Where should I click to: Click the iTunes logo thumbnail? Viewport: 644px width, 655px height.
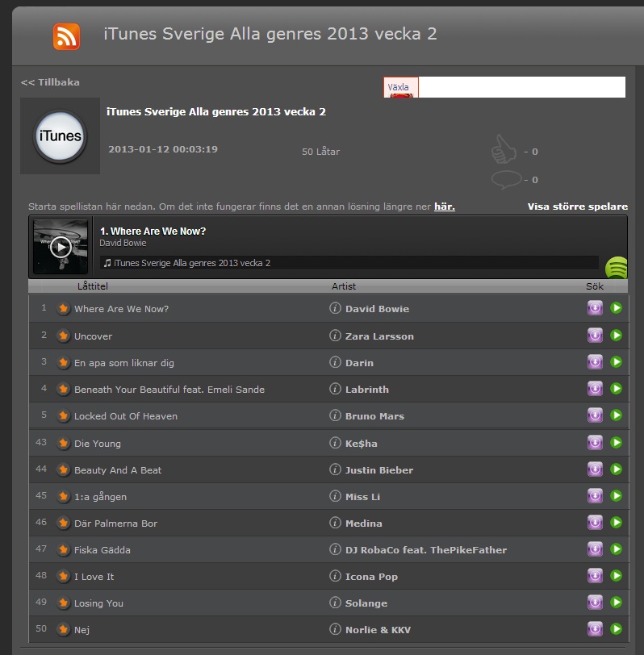click(60, 136)
